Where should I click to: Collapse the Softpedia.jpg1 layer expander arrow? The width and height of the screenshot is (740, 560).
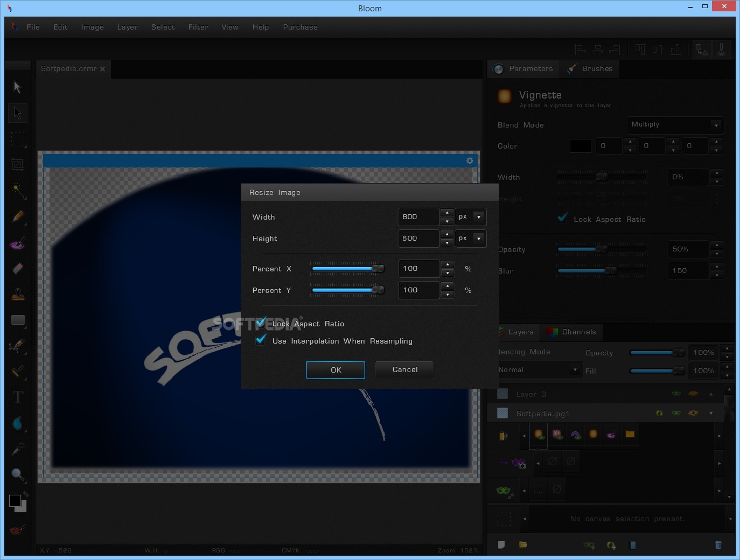[711, 413]
